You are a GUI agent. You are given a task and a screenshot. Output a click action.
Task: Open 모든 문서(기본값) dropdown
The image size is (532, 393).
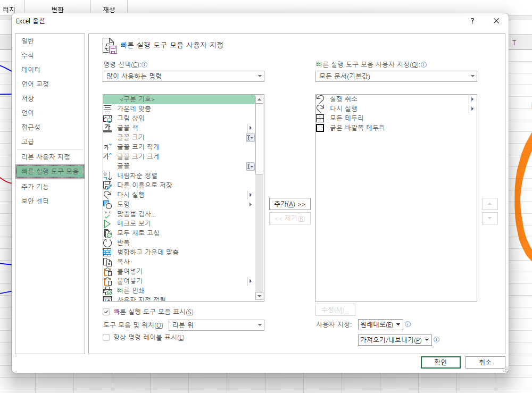tap(396, 76)
